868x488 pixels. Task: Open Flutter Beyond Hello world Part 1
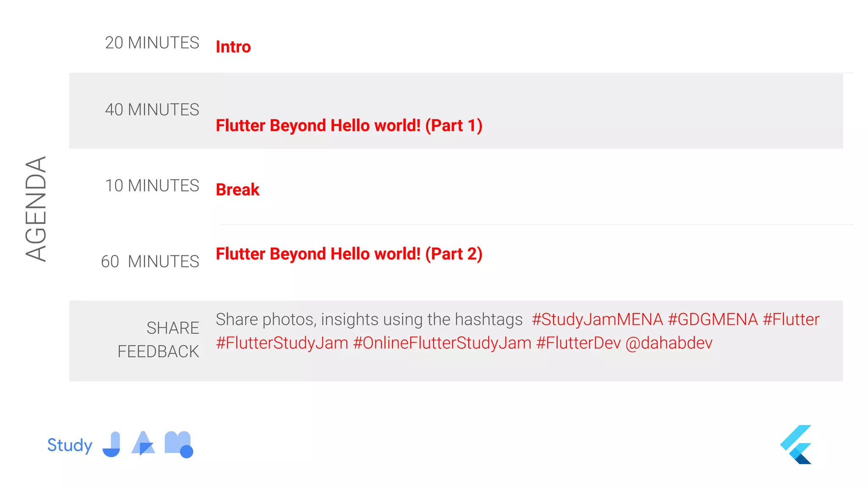pos(349,126)
